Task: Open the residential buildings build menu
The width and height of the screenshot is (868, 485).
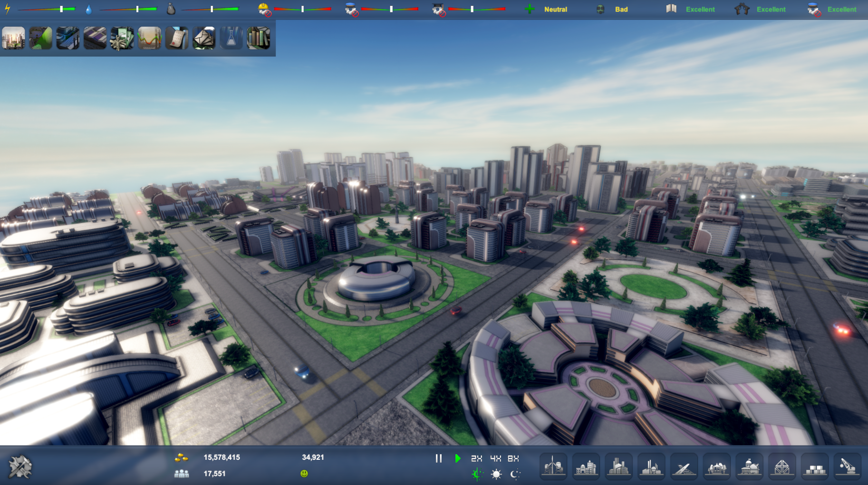Action: pos(586,466)
